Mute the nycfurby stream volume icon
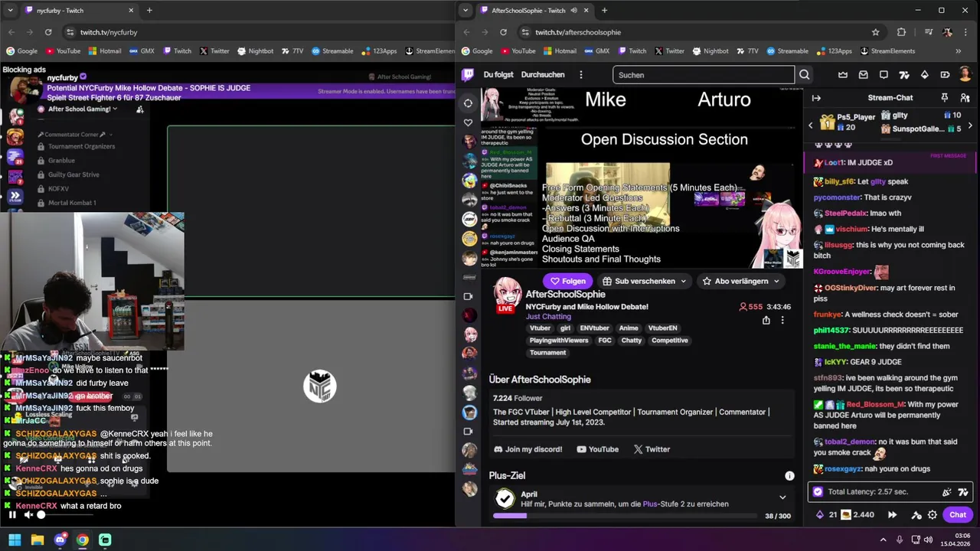This screenshot has height=551, width=980. point(28,515)
